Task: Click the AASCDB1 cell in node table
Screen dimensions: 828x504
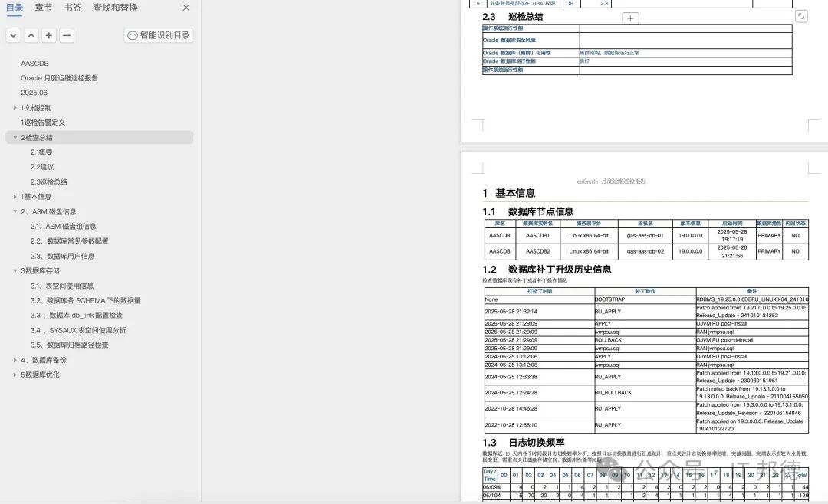Action: 537,235
